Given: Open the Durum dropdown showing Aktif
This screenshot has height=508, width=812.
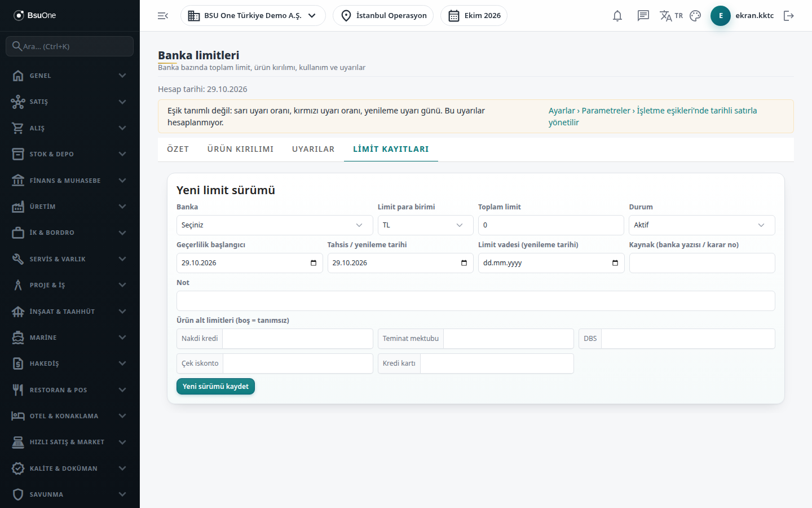Looking at the screenshot, I should coord(702,225).
